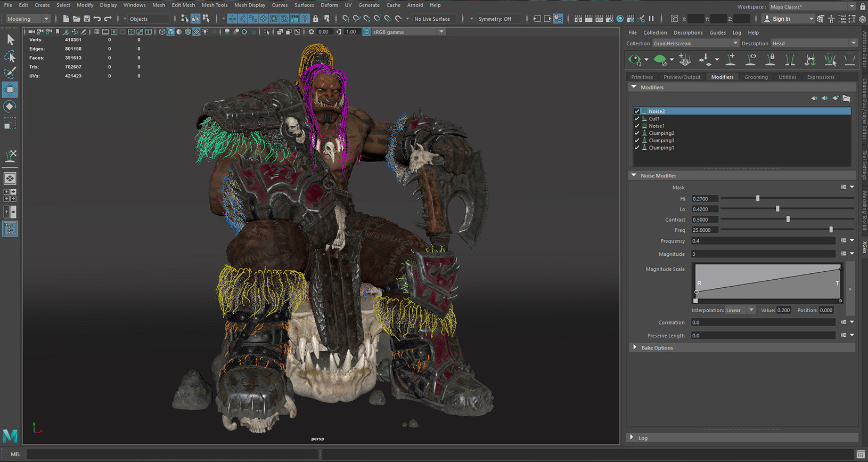The image size is (868, 462).
Task: Open the sRGB gamma view transform dropdown
Action: tap(408, 32)
